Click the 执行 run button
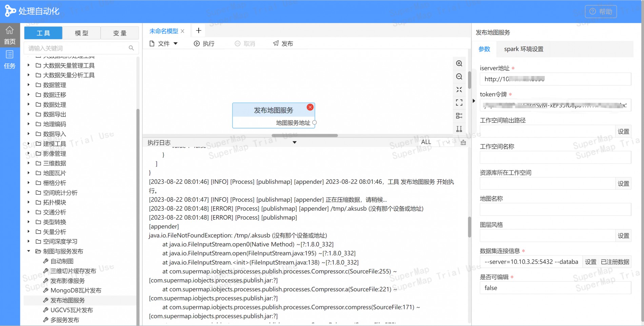The width and height of the screenshot is (644, 326). 204,43
